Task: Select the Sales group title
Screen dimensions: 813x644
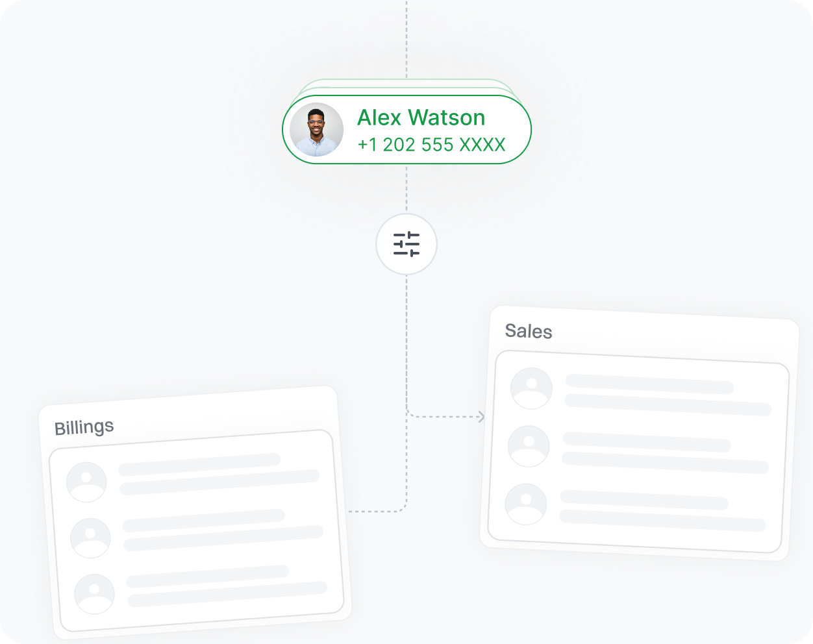Action: [x=529, y=331]
